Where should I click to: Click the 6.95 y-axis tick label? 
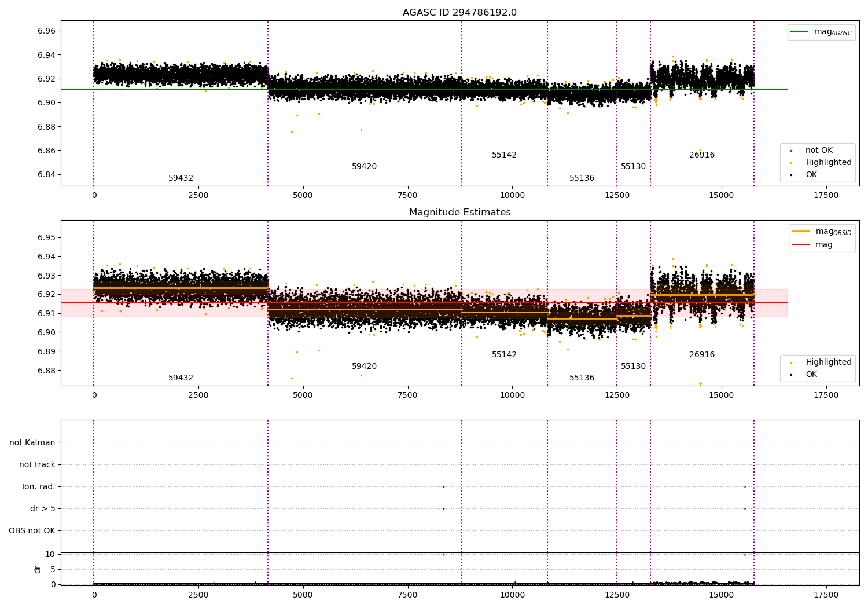[x=46, y=237]
